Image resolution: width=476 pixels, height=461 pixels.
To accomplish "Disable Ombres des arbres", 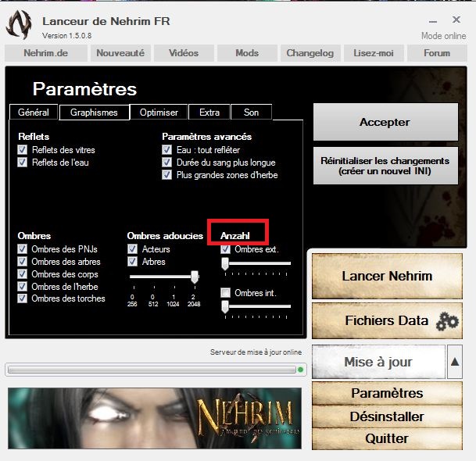I will [22, 261].
